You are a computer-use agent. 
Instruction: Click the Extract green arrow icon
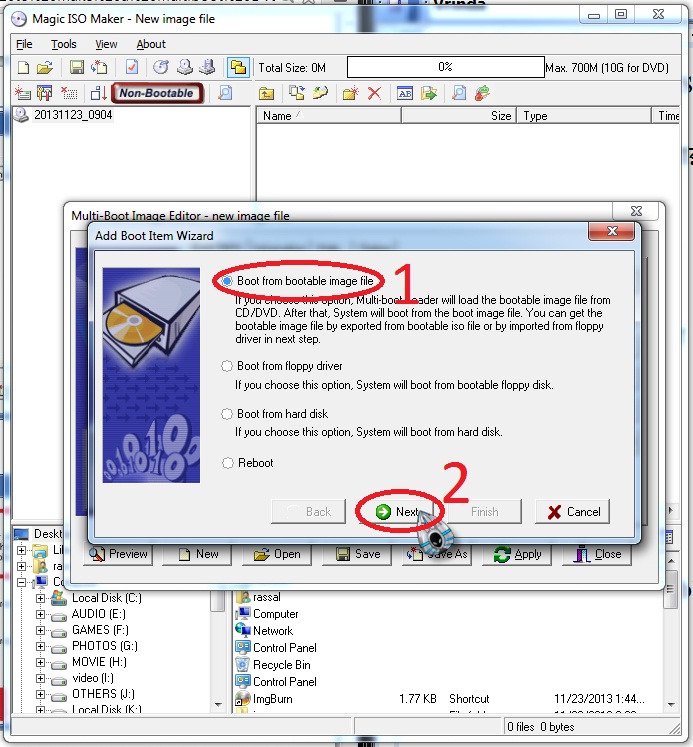tap(429, 93)
